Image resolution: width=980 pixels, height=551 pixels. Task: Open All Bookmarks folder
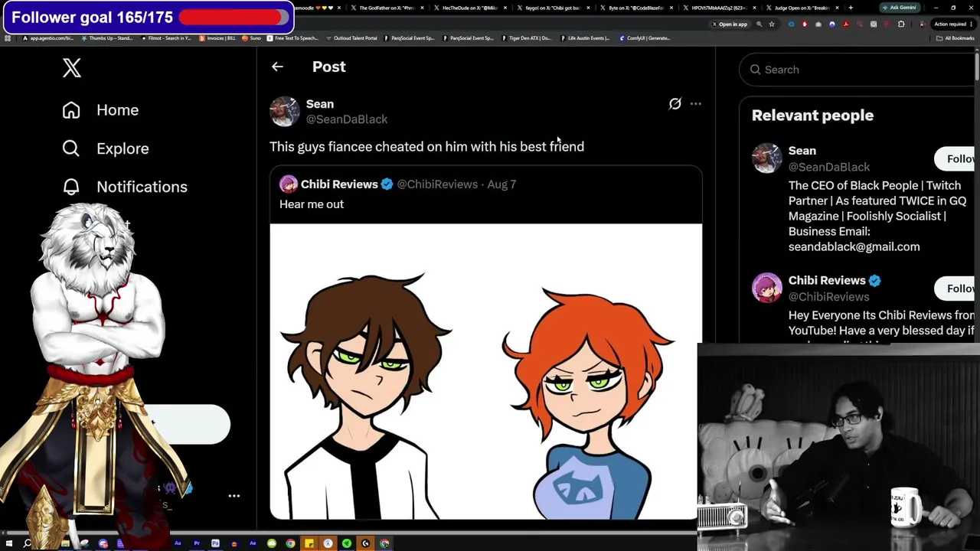(x=956, y=38)
